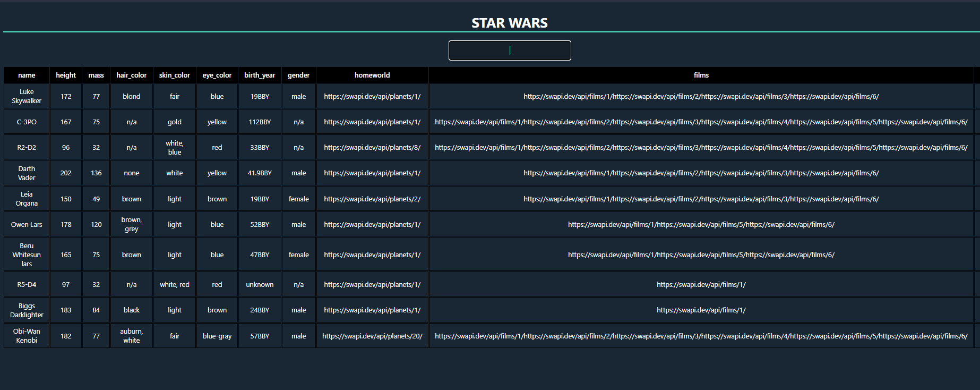Image resolution: width=980 pixels, height=390 pixels.
Task: Click Obi-Wan Kenobi's birth year '57BBY'
Action: point(260,336)
